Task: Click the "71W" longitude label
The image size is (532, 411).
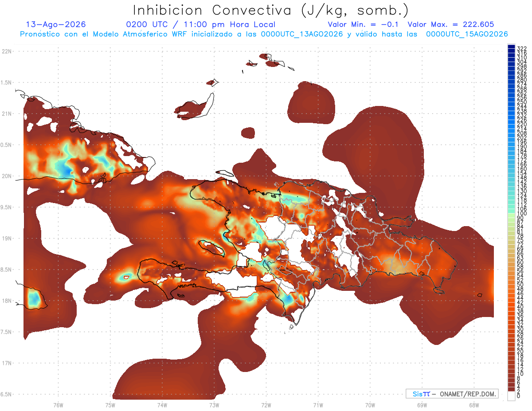Action: coord(318,405)
